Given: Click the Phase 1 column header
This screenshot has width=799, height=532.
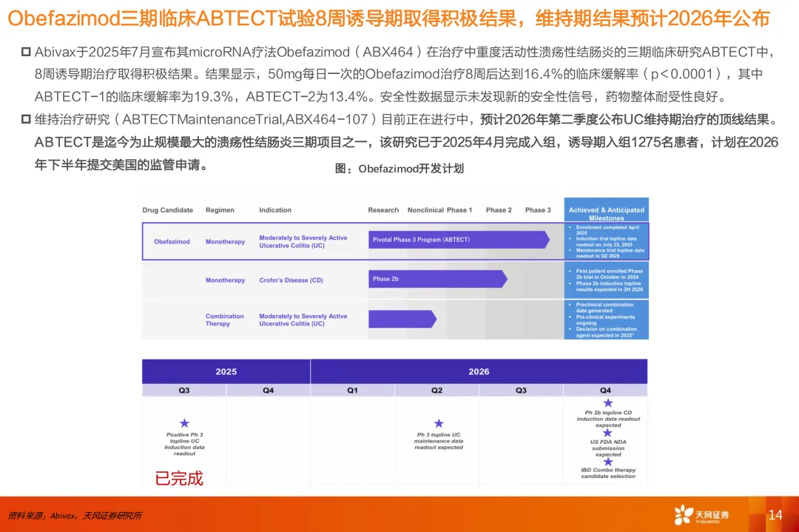Looking at the screenshot, I should 459,210.
